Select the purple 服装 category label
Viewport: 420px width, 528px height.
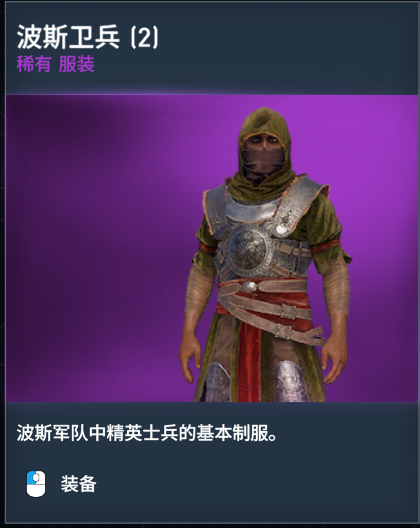pos(77,64)
